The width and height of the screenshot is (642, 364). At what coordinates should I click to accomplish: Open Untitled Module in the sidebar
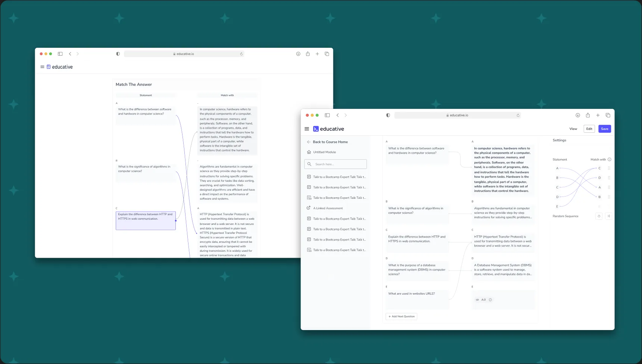click(321, 152)
